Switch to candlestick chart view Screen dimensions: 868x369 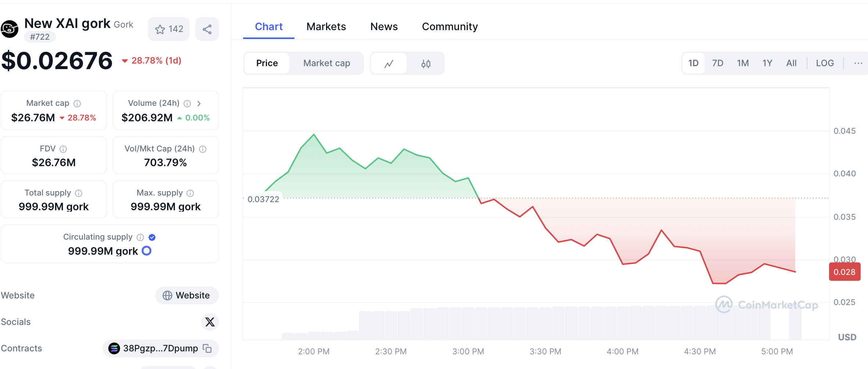(x=426, y=64)
